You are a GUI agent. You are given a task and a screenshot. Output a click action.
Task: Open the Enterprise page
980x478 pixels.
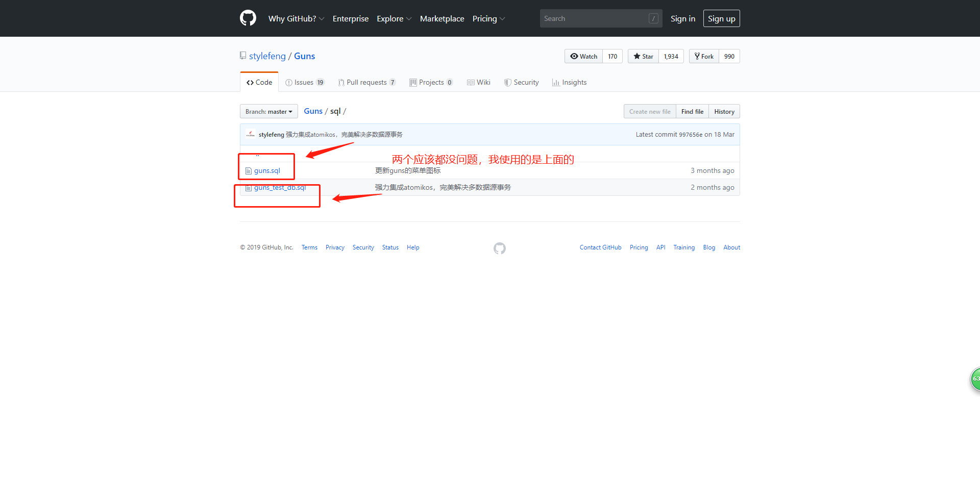[x=351, y=18]
